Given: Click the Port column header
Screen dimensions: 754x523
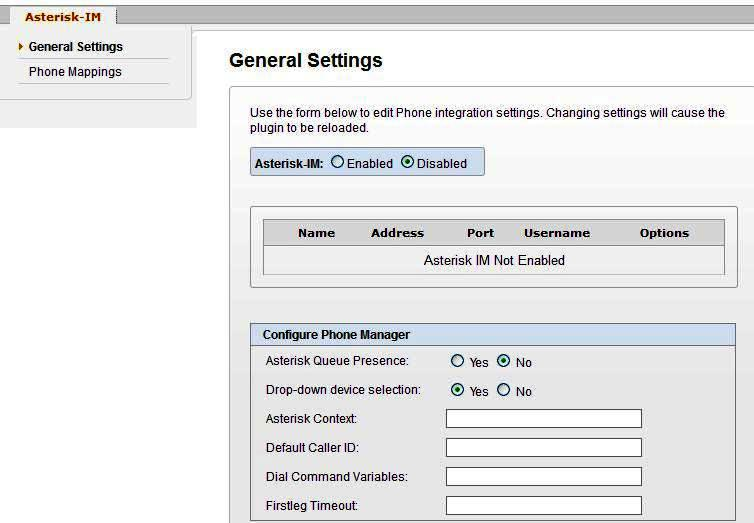Looking at the screenshot, I should 480,233.
